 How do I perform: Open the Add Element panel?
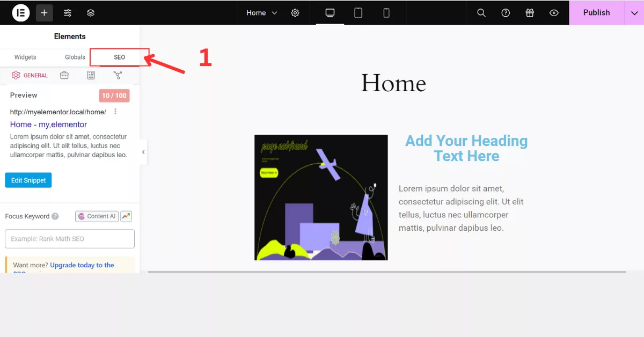pyautogui.click(x=45, y=13)
